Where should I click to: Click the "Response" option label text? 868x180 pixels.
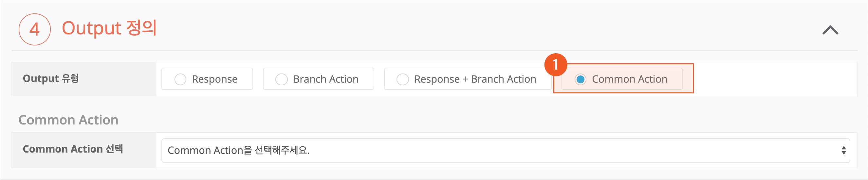pos(215,79)
